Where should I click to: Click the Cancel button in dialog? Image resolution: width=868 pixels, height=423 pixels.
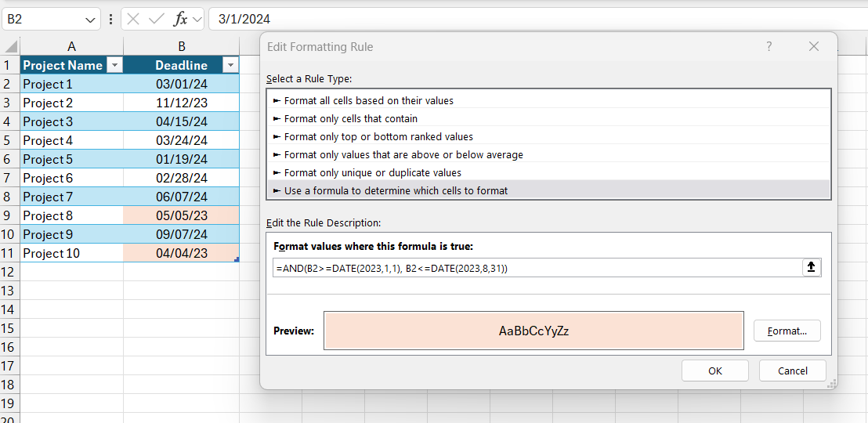(x=792, y=371)
